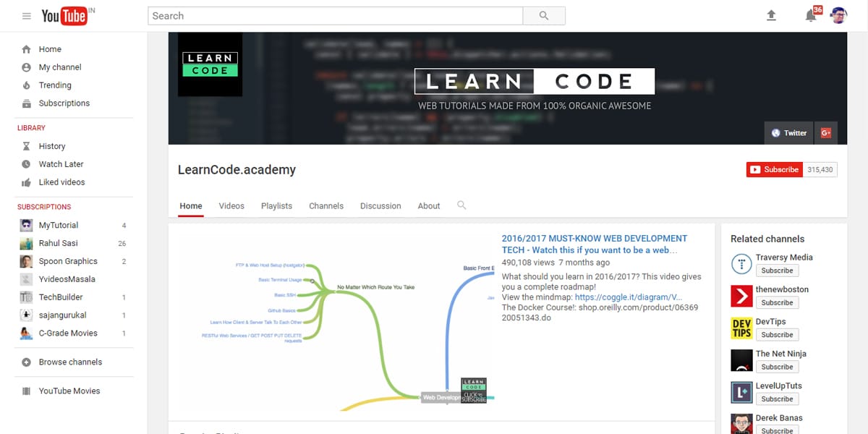The width and height of the screenshot is (868, 434).
Task: Subscribe to thenewboston
Action: [777, 302]
